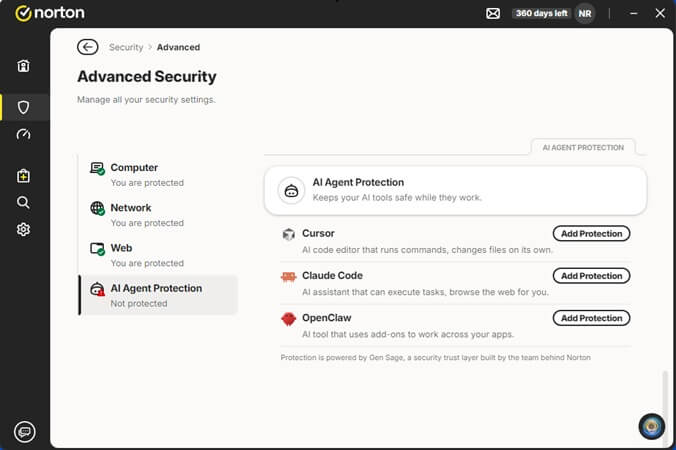The image size is (676, 450).
Task: Select the Computer security category
Action: 158,175
